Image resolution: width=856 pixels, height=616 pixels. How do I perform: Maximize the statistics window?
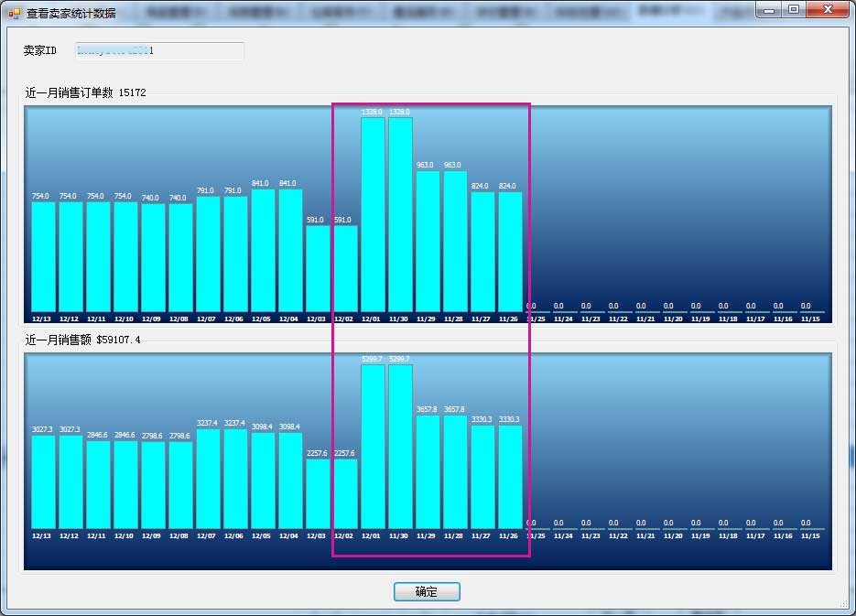pyautogui.click(x=793, y=10)
